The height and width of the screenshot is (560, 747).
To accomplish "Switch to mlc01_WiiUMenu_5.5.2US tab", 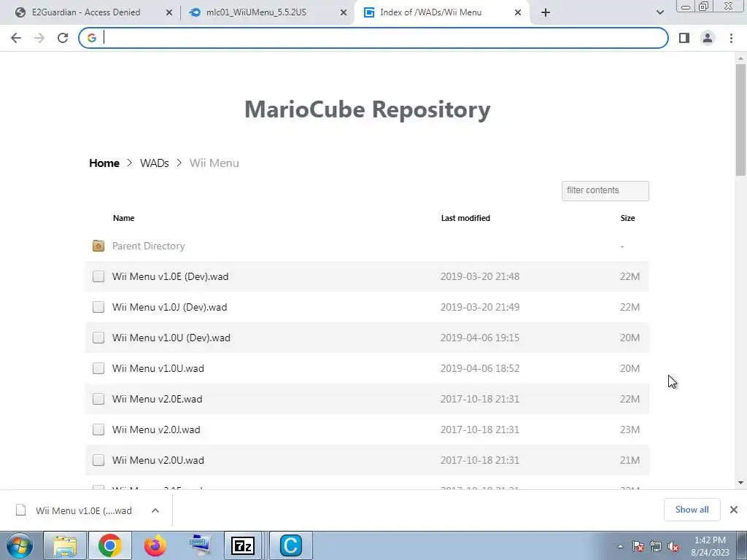I will [256, 12].
